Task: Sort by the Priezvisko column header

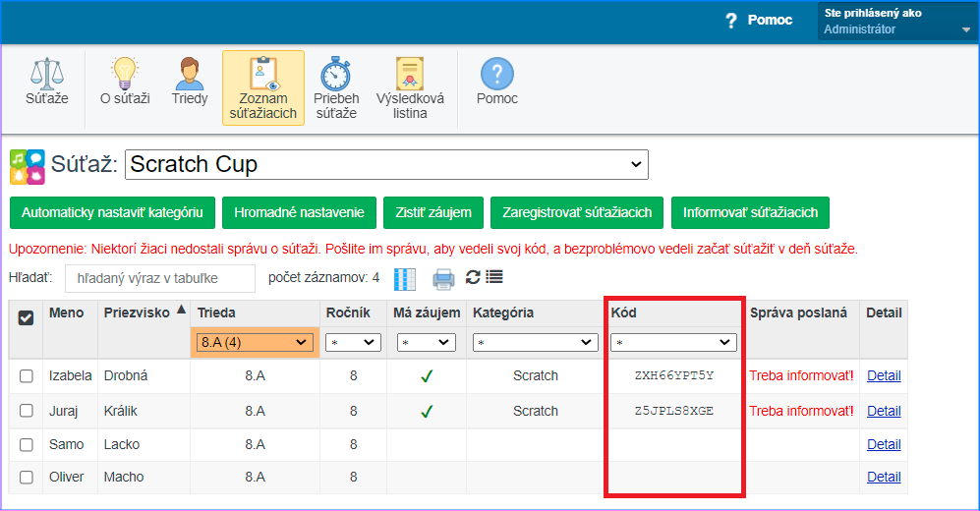Action: click(137, 312)
